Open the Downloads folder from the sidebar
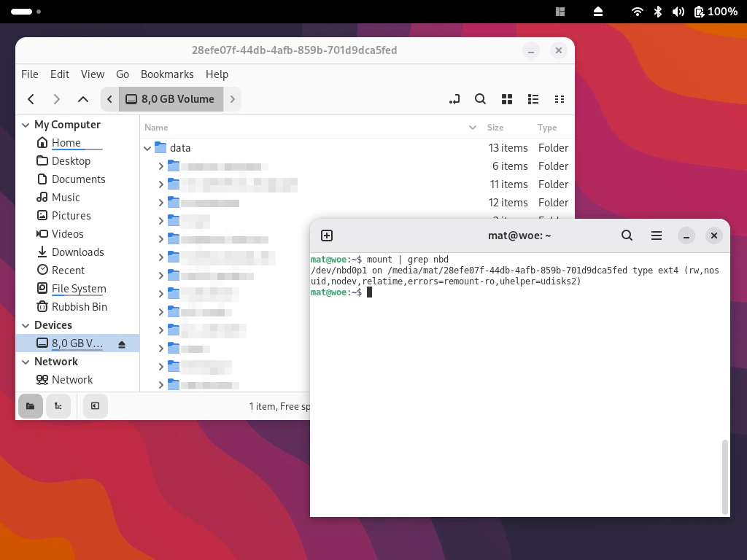Screen dimensions: 747x560 tap(78, 252)
